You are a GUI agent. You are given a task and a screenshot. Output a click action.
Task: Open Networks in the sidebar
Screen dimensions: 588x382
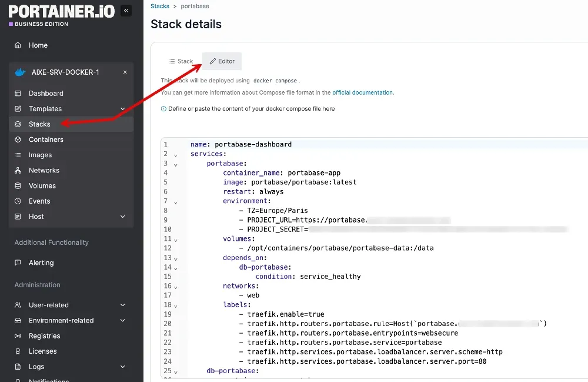pos(71,170)
